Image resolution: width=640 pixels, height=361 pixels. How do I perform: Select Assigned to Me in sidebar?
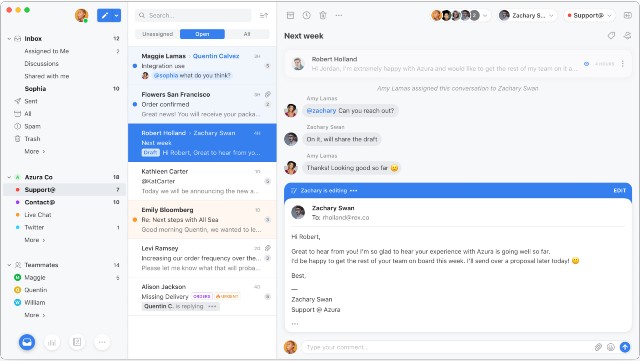[x=47, y=51]
